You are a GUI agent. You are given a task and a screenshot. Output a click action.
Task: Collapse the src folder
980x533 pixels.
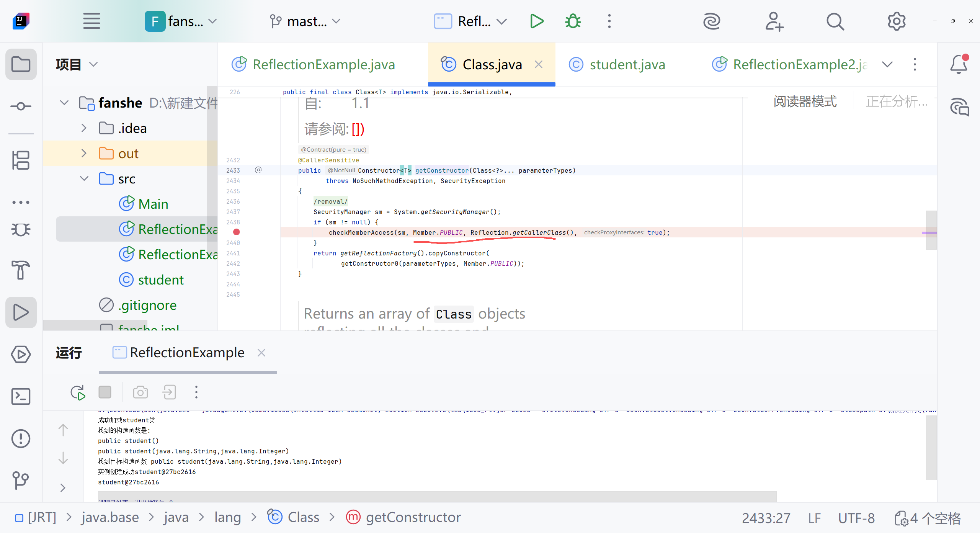coord(84,179)
